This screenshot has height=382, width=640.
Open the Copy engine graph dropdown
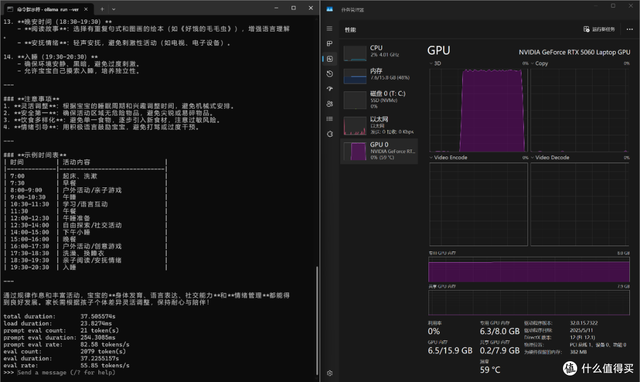(539, 63)
